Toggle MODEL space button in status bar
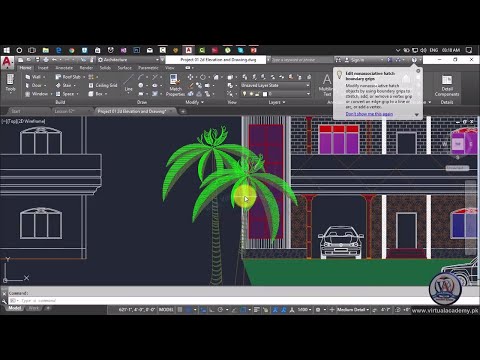The width and height of the screenshot is (480, 360). pos(166,310)
